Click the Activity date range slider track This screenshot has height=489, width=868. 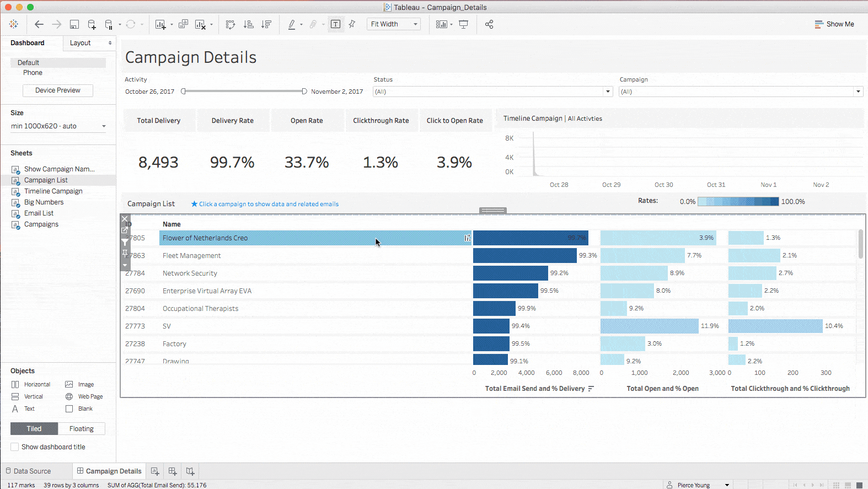point(243,92)
